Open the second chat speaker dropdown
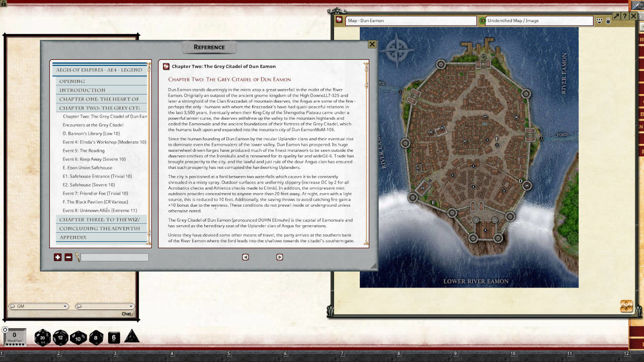This screenshot has height=362, width=644. [x=132, y=306]
